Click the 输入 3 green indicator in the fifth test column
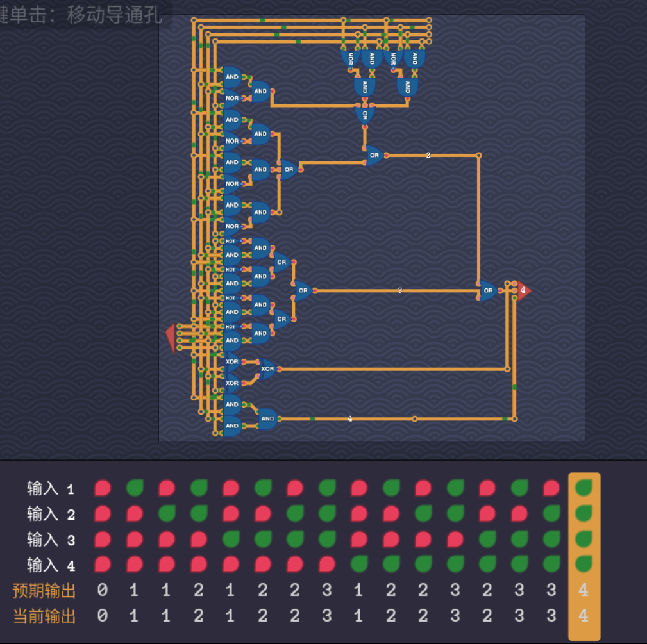The height and width of the screenshot is (644, 647). click(x=231, y=539)
